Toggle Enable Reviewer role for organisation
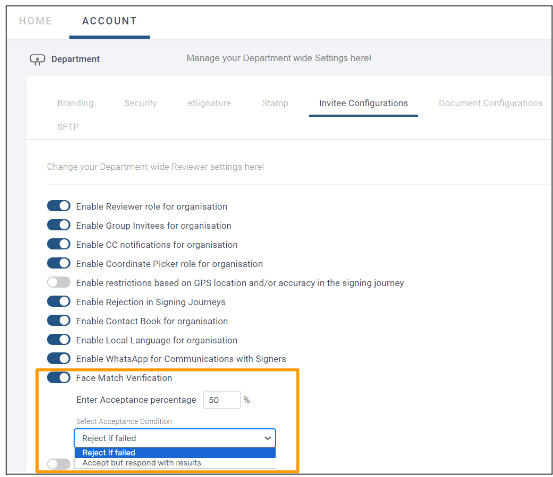553x477 pixels. pos(59,206)
